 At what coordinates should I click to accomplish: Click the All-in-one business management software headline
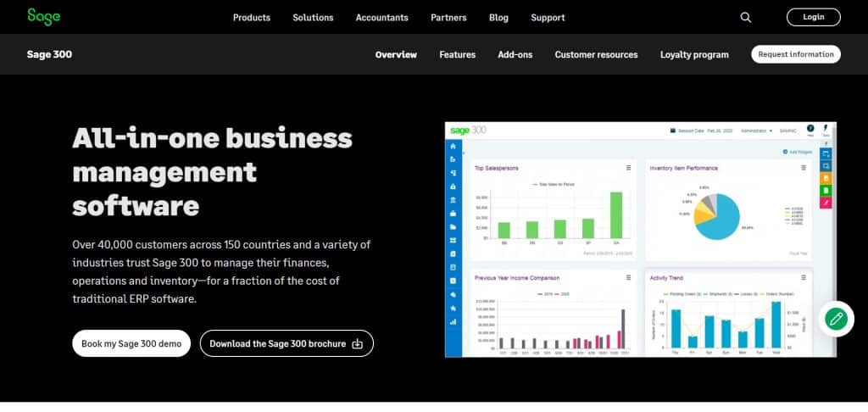pyautogui.click(x=212, y=171)
